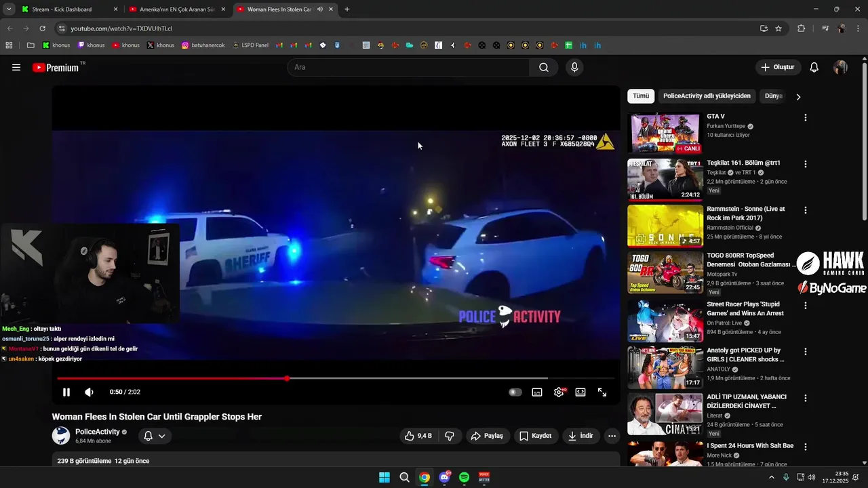Like the video (9,4 B)
Screen dimensions: 868x488
pyautogui.click(x=418, y=436)
